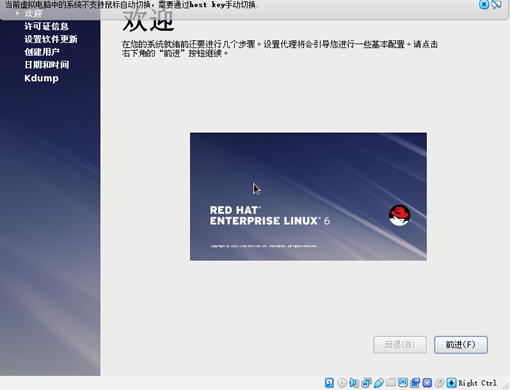Open the audio speaker status icon

point(354,383)
